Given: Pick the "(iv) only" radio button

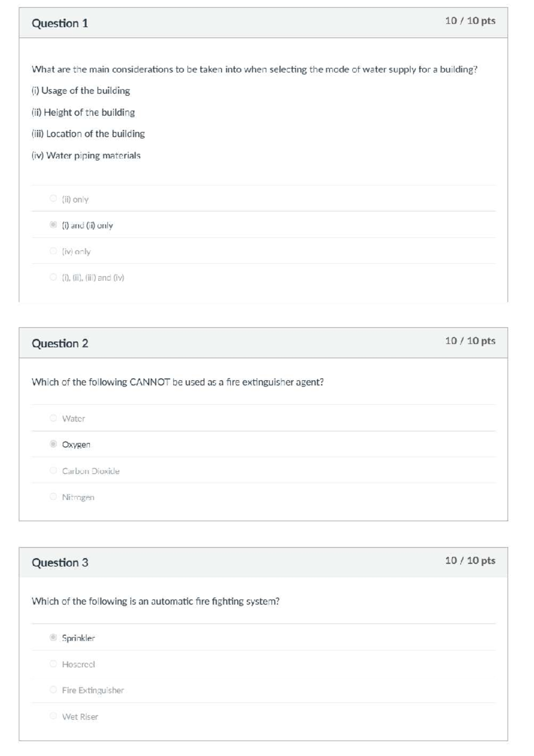Looking at the screenshot, I should coord(53,251).
